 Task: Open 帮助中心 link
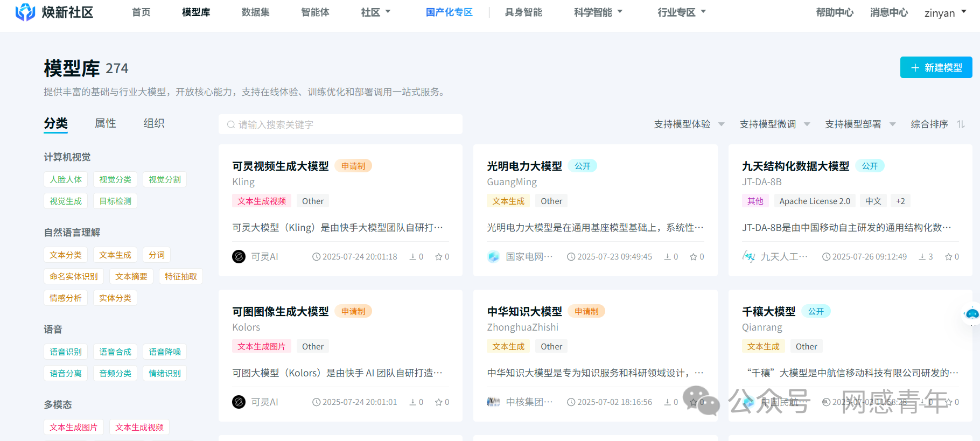pyautogui.click(x=835, y=12)
